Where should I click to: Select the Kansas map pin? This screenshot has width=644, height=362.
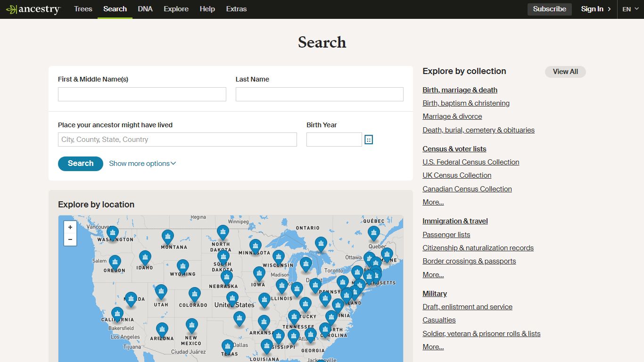pyautogui.click(x=232, y=299)
